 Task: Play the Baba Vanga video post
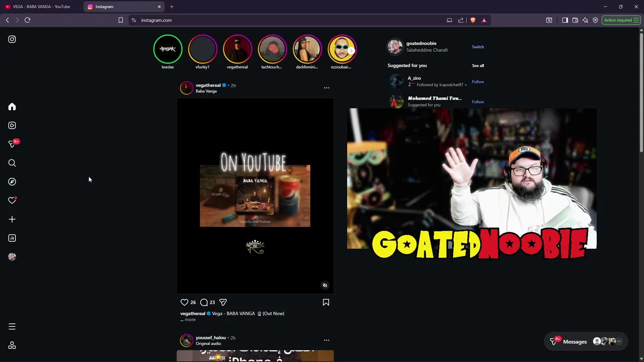(x=255, y=196)
